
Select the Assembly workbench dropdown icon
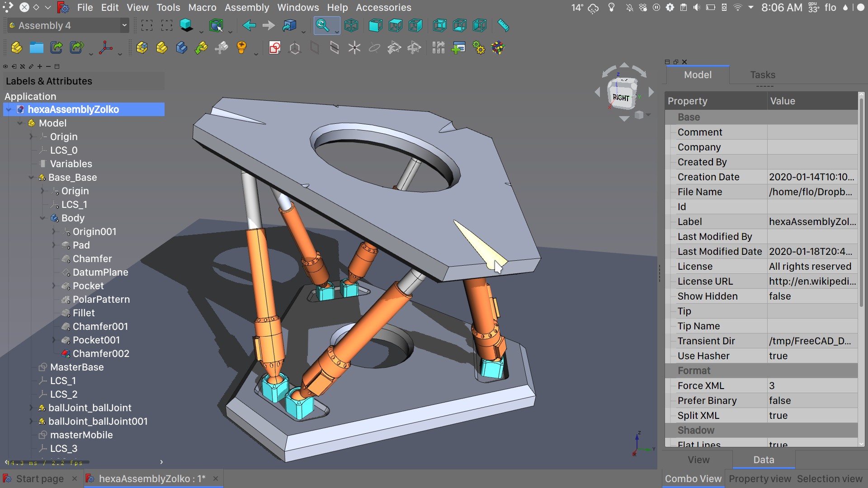(124, 25)
